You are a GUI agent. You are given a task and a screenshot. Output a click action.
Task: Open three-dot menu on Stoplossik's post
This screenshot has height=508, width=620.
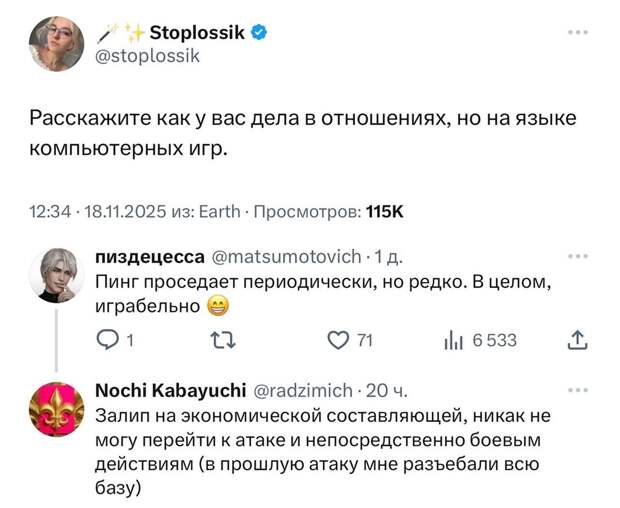coord(577,32)
